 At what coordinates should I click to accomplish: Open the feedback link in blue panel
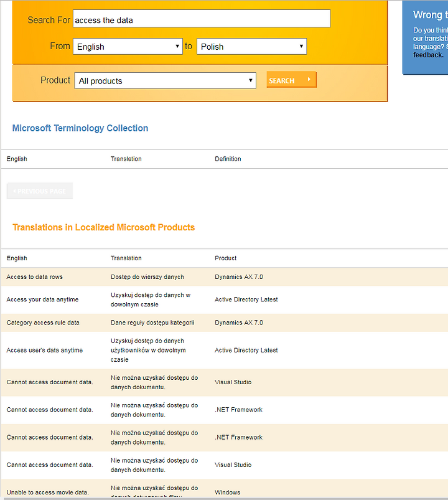[x=428, y=55]
